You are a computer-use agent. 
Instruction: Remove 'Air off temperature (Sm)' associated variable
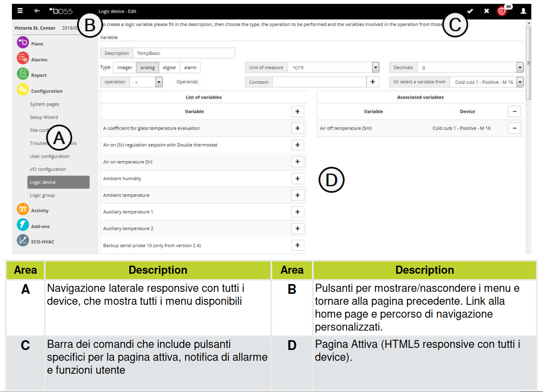[x=515, y=128]
